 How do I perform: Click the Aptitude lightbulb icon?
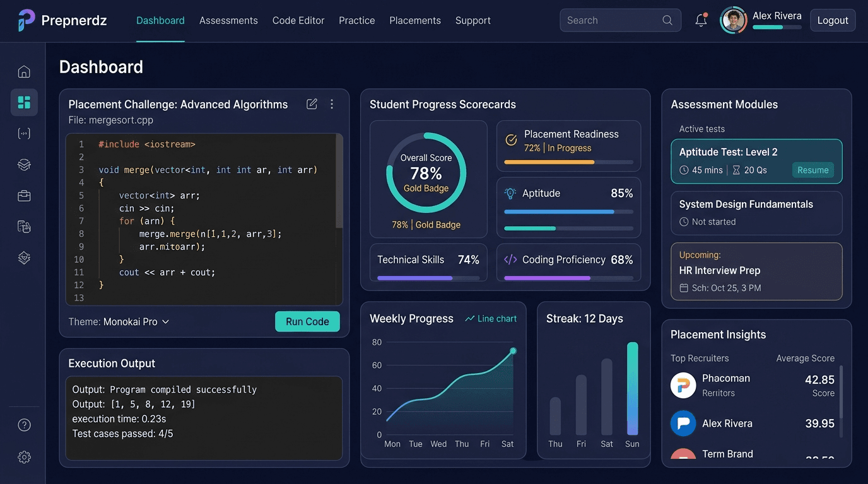point(510,193)
